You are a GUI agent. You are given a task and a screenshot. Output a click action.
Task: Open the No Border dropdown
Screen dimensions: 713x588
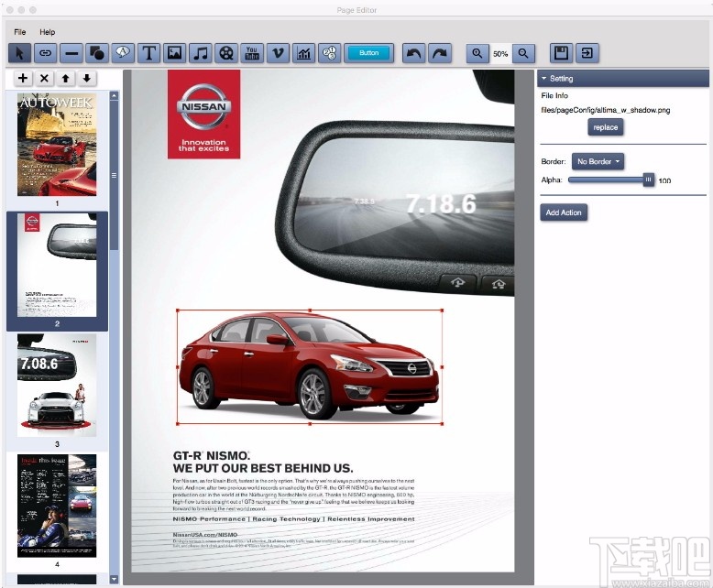(598, 161)
